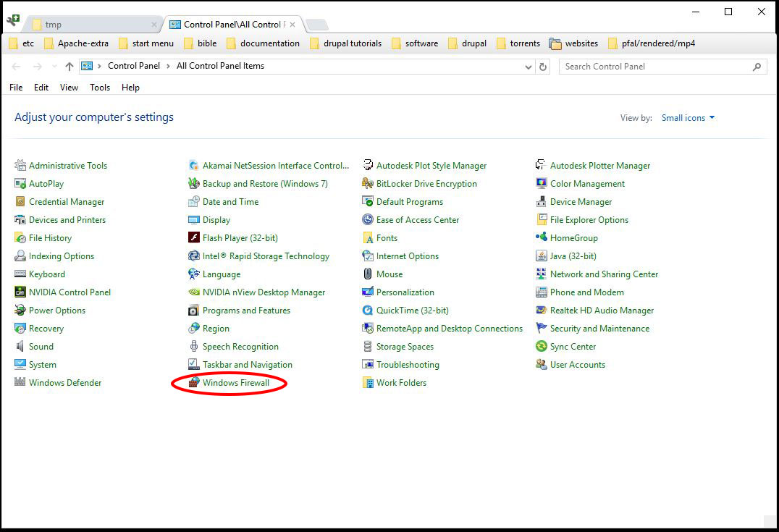The height and width of the screenshot is (532, 779).
Task: Close the tmp tab
Action: click(x=154, y=25)
